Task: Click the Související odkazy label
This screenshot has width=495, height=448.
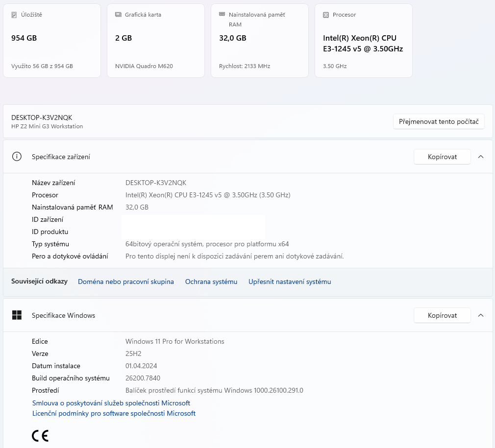Action: 40,281
